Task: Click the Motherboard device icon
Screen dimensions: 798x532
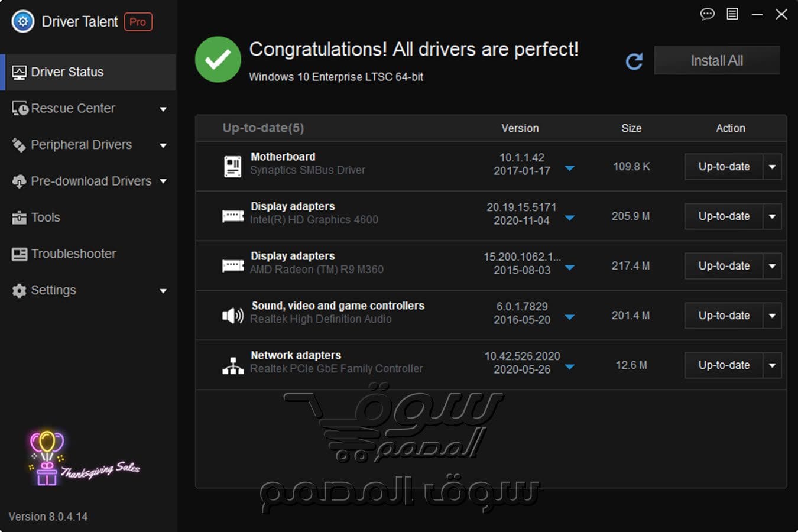Action: tap(233, 166)
